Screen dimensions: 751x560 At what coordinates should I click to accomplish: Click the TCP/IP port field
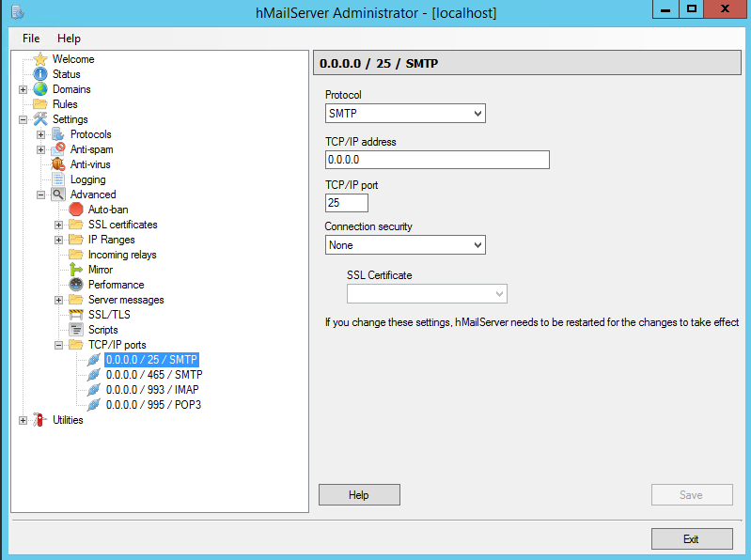click(x=347, y=203)
